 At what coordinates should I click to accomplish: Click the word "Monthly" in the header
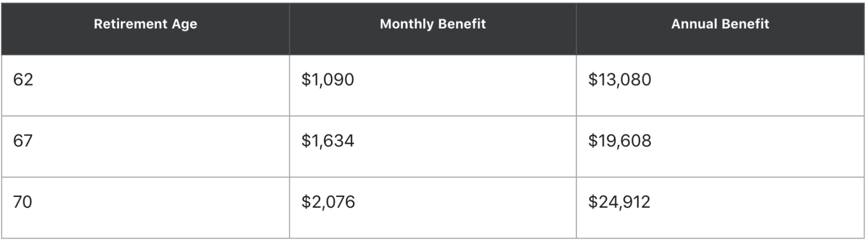point(406,25)
